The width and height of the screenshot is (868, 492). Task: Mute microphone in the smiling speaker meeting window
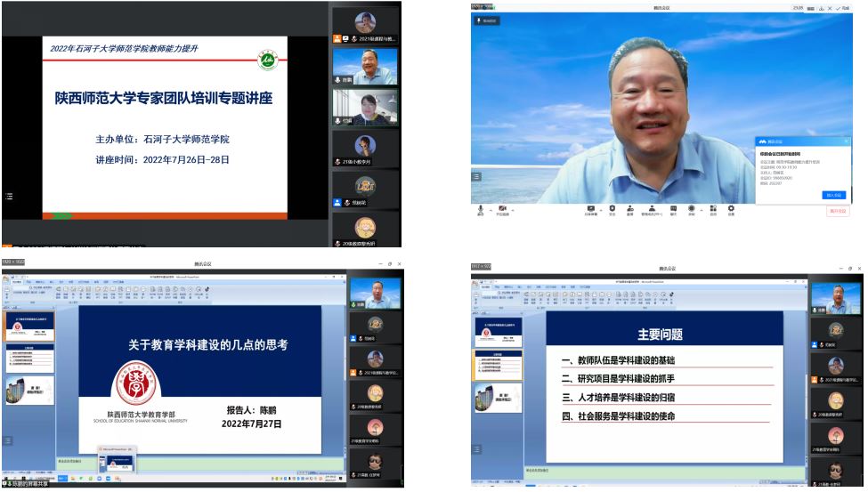481,210
